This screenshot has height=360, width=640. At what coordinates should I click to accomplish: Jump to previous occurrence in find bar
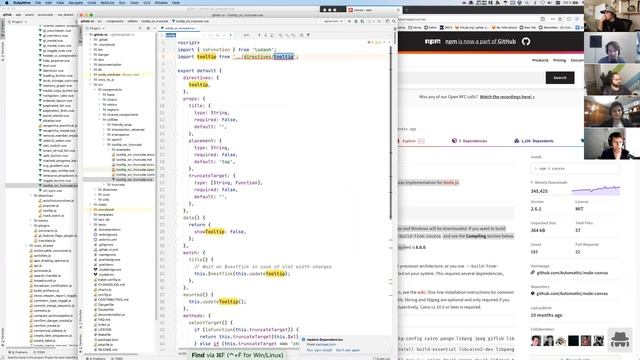[259, 36]
